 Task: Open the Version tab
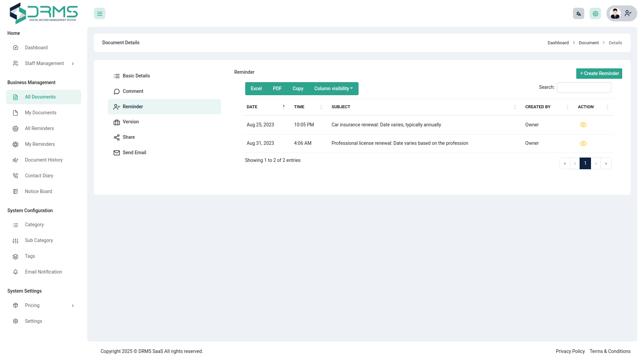(131, 122)
